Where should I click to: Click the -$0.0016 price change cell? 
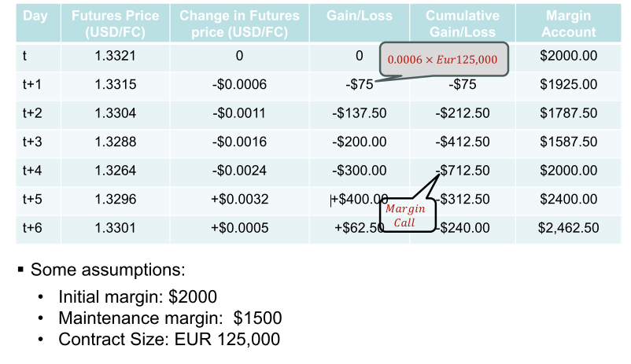[x=239, y=142]
